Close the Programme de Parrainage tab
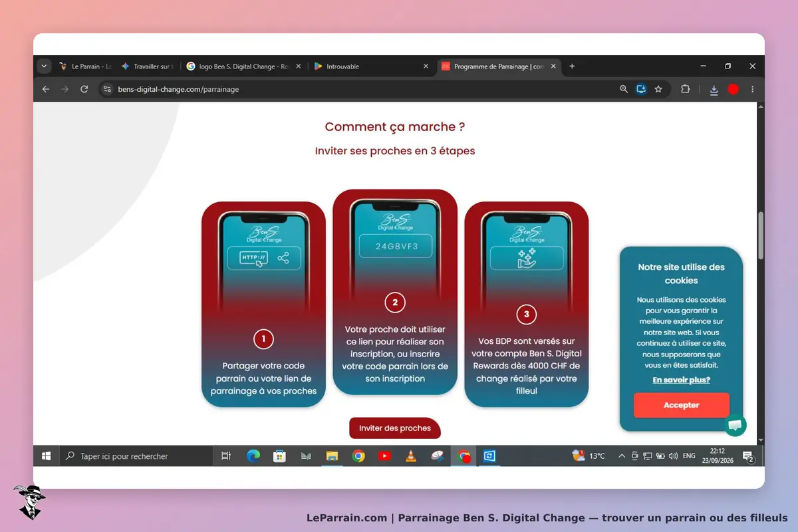 click(554, 66)
